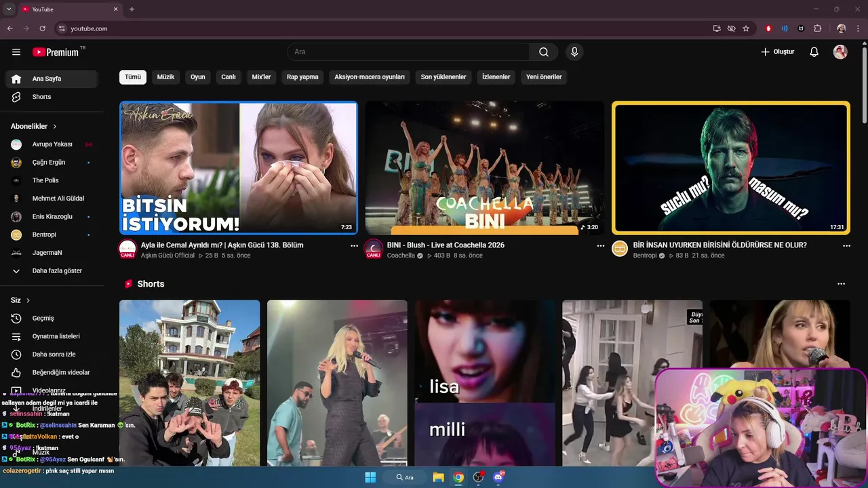Bookmark this page star icon
868x488 pixels.
pos(746,28)
